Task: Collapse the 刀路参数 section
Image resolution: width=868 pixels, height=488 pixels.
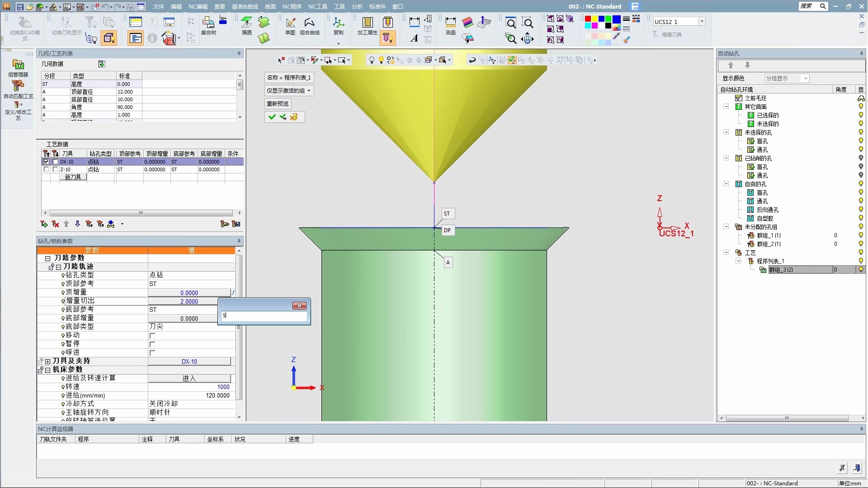Action: [x=47, y=258]
